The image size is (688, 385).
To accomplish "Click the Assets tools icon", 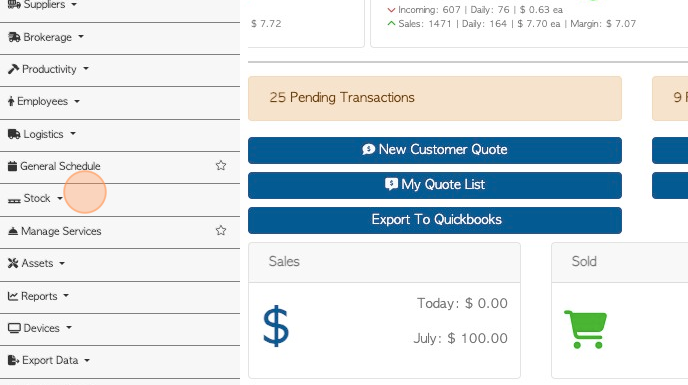I will click(x=13, y=263).
